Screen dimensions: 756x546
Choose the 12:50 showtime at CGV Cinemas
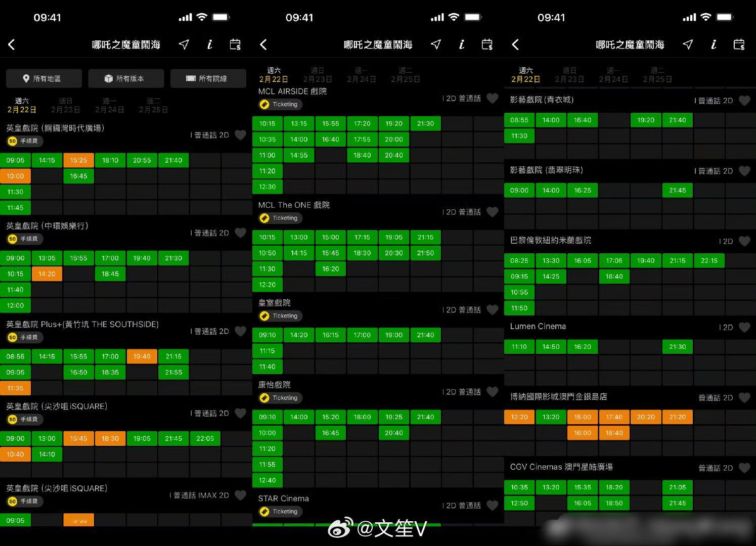519,503
